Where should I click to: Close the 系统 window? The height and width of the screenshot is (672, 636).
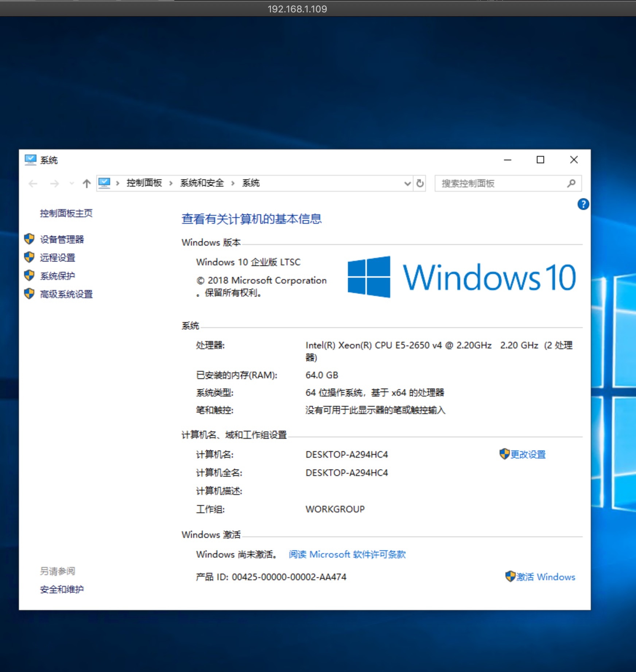[574, 160]
